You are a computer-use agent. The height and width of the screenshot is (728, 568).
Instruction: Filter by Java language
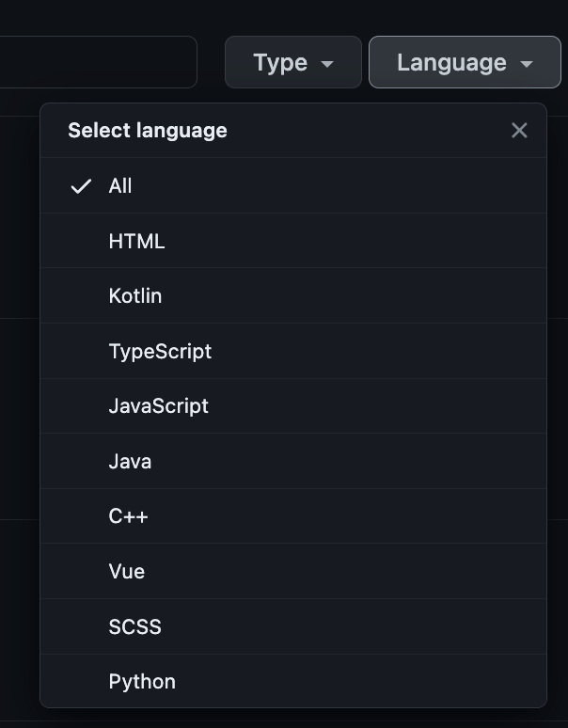[x=130, y=462]
